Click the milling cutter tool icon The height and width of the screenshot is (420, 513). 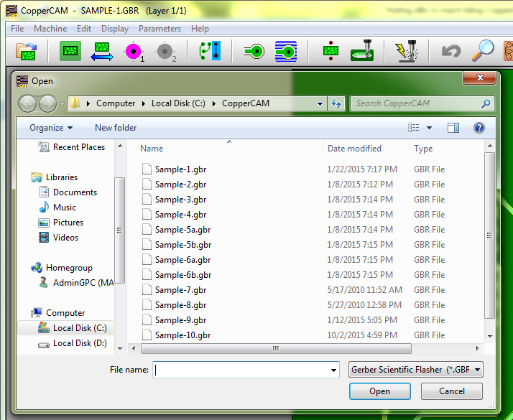click(x=362, y=51)
